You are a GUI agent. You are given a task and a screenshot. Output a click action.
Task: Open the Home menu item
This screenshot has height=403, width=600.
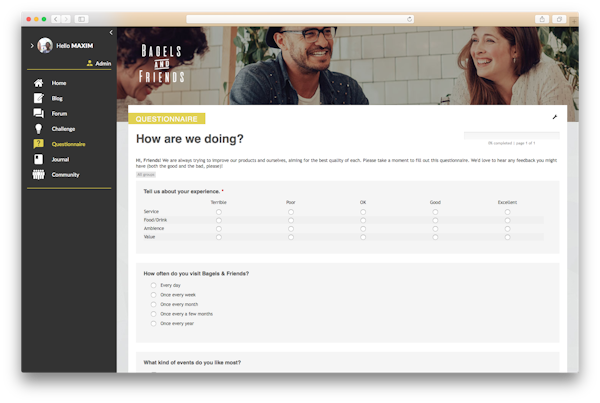(59, 83)
